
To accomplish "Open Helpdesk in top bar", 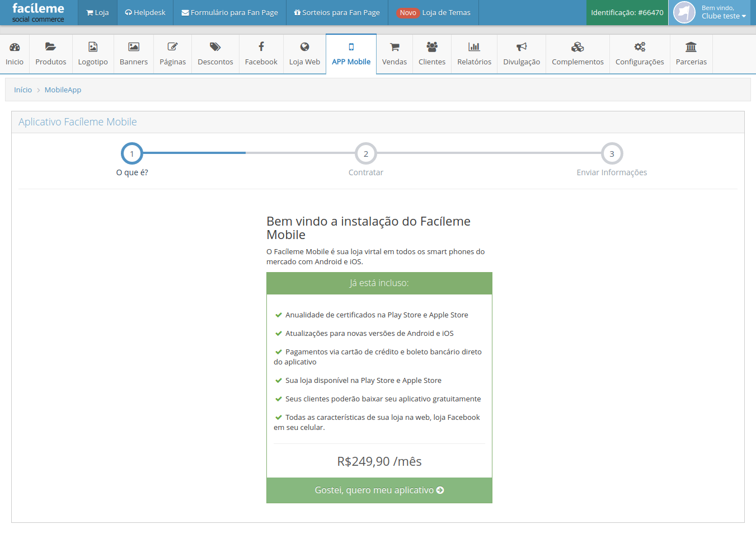I will tap(145, 12).
